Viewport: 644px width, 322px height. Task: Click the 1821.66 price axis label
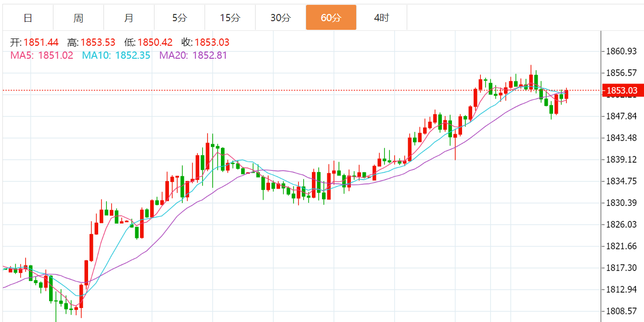622,246
